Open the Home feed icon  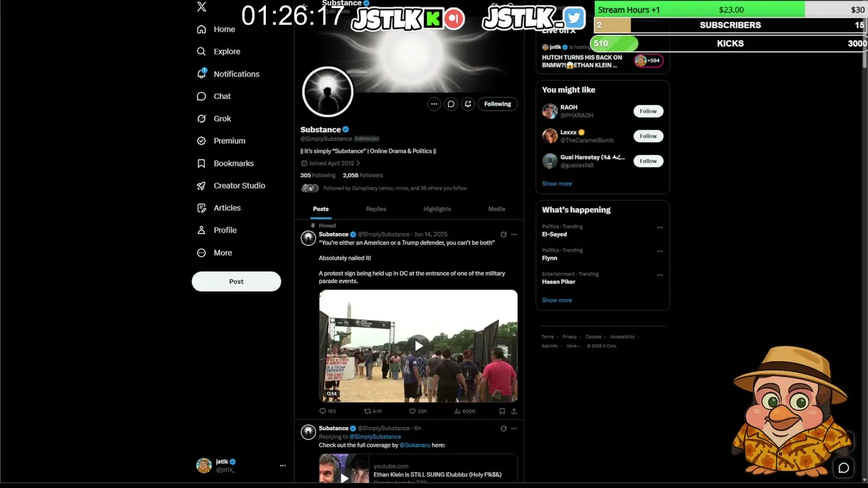[201, 29]
